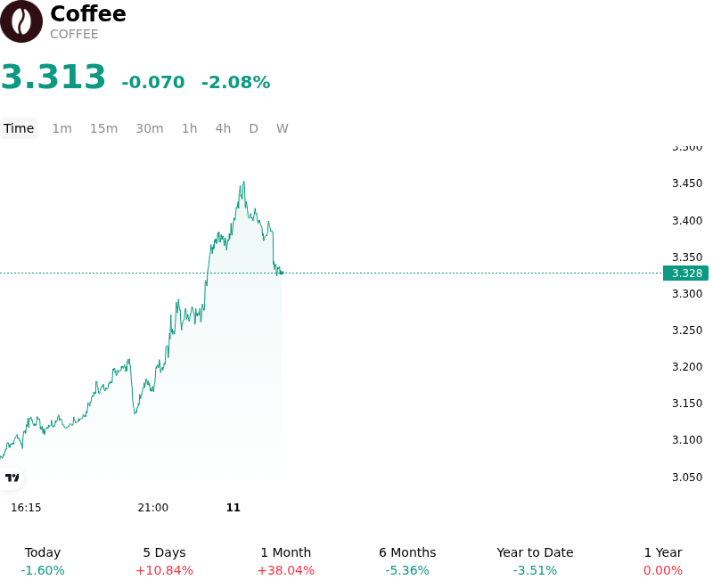Select the 1h chart interval
The image size is (713, 588).
point(190,128)
